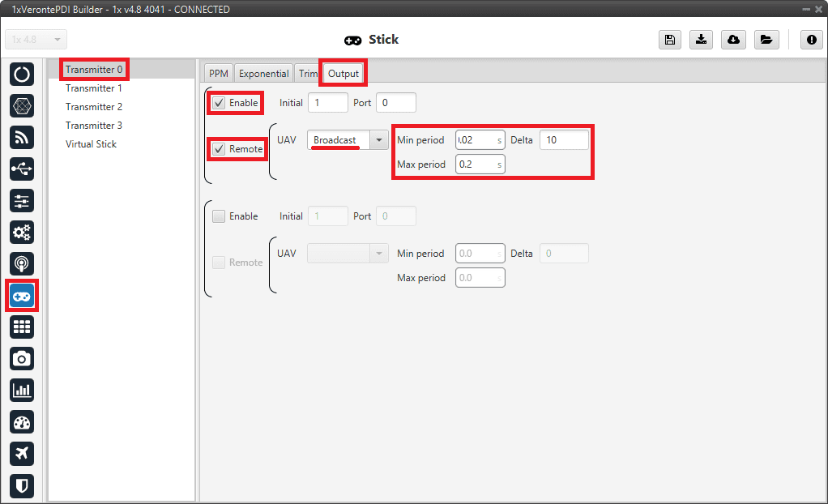Open the bar chart sidebar icon
This screenshot has width=828, height=504.
pyautogui.click(x=22, y=390)
